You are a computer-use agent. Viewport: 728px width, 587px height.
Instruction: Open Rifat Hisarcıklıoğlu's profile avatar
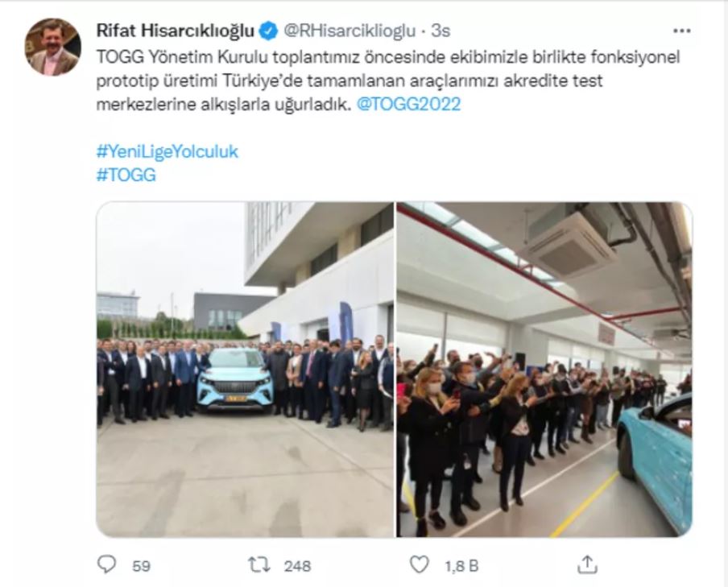tap(52, 47)
